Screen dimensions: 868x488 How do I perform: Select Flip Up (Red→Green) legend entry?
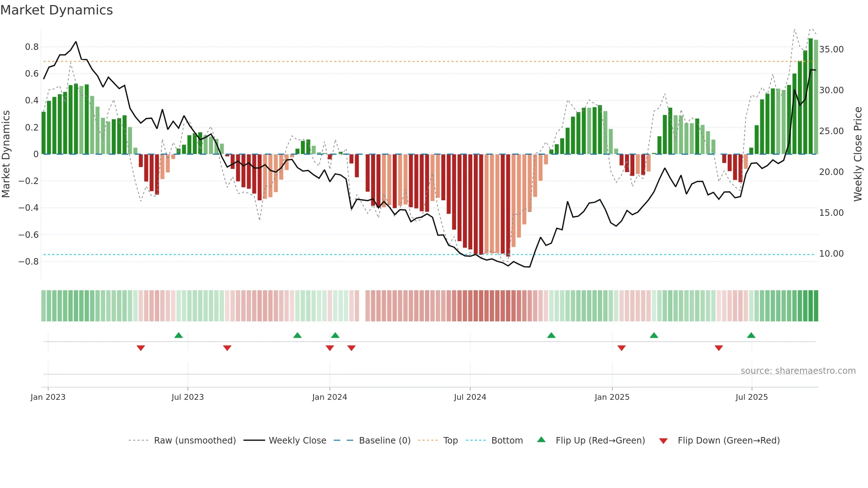(591, 440)
